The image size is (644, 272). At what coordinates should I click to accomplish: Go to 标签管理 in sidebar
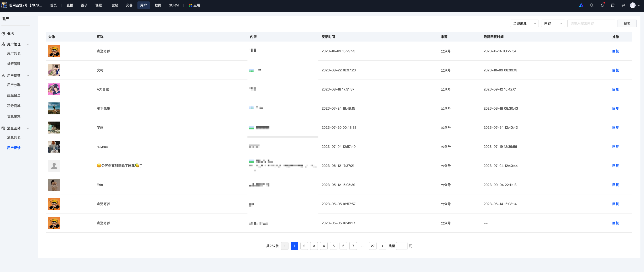[14, 64]
